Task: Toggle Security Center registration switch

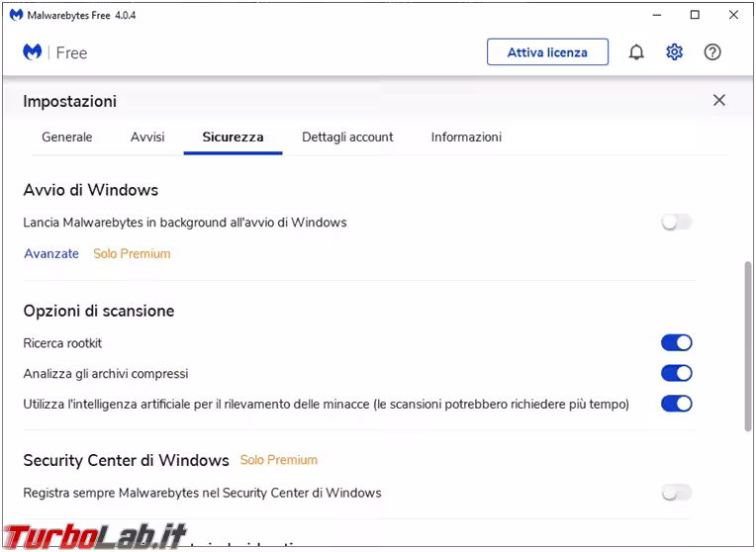Action: 677,493
